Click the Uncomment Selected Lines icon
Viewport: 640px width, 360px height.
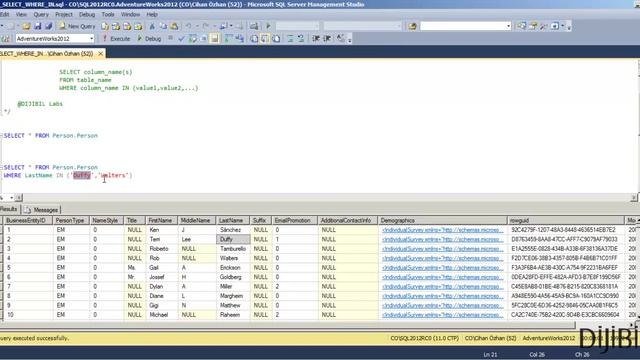tap(301, 38)
